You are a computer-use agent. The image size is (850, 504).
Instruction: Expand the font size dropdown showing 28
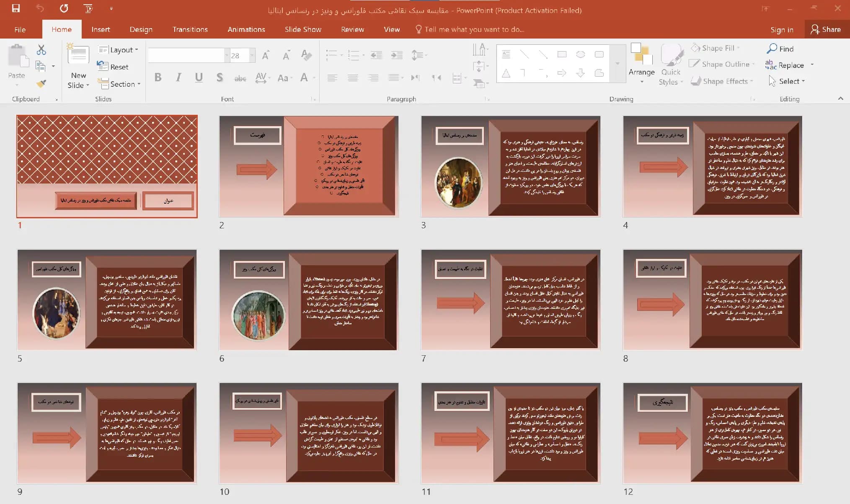coord(252,55)
